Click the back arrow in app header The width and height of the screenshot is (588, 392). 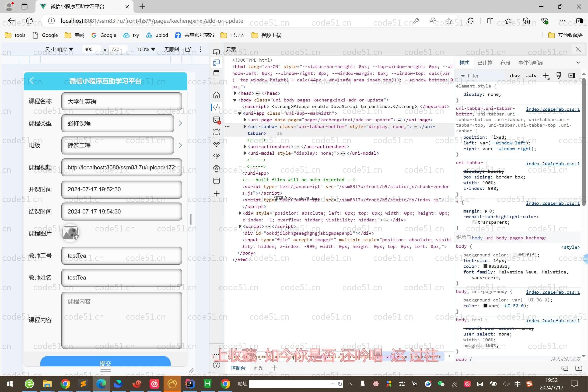click(x=31, y=81)
